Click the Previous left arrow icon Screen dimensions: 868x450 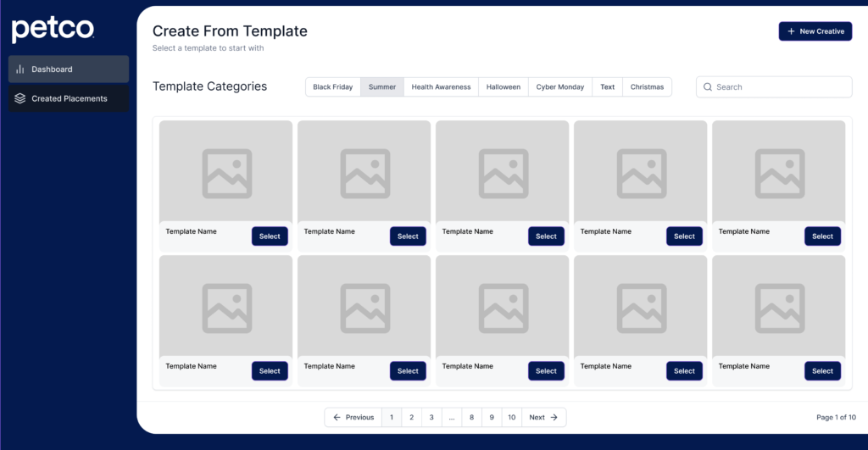[337, 417]
